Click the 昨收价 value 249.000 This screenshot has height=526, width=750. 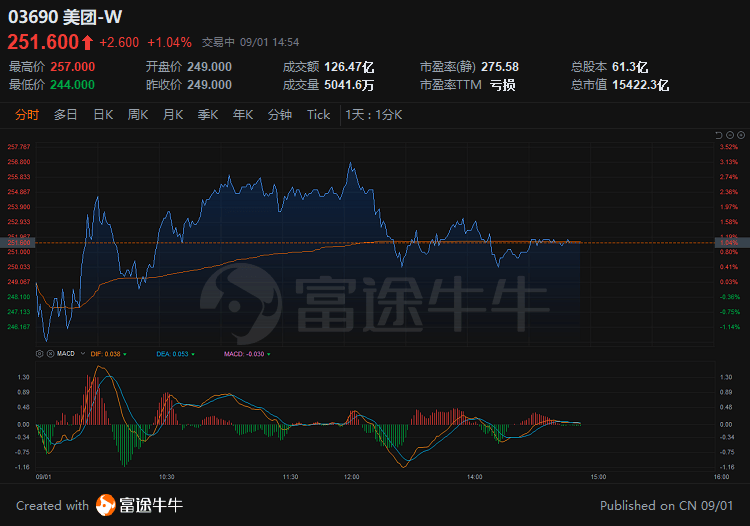click(x=210, y=85)
